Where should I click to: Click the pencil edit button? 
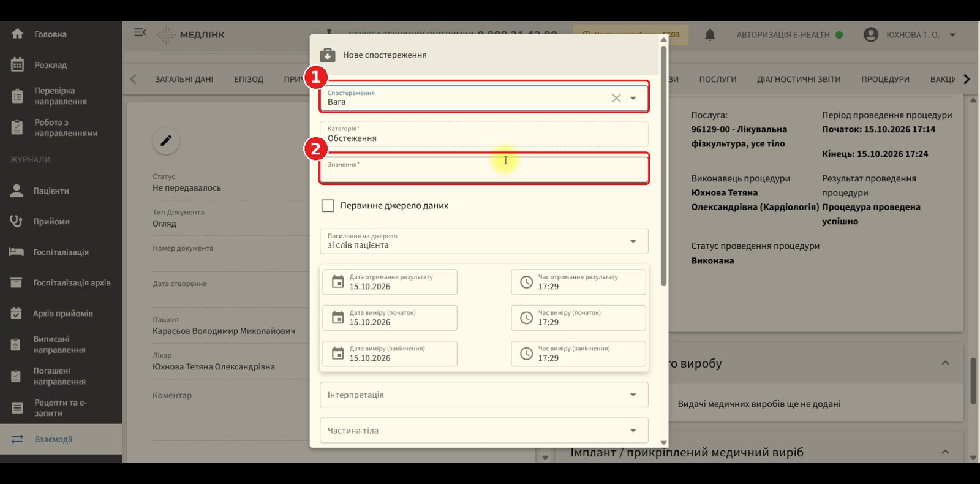[x=166, y=141]
